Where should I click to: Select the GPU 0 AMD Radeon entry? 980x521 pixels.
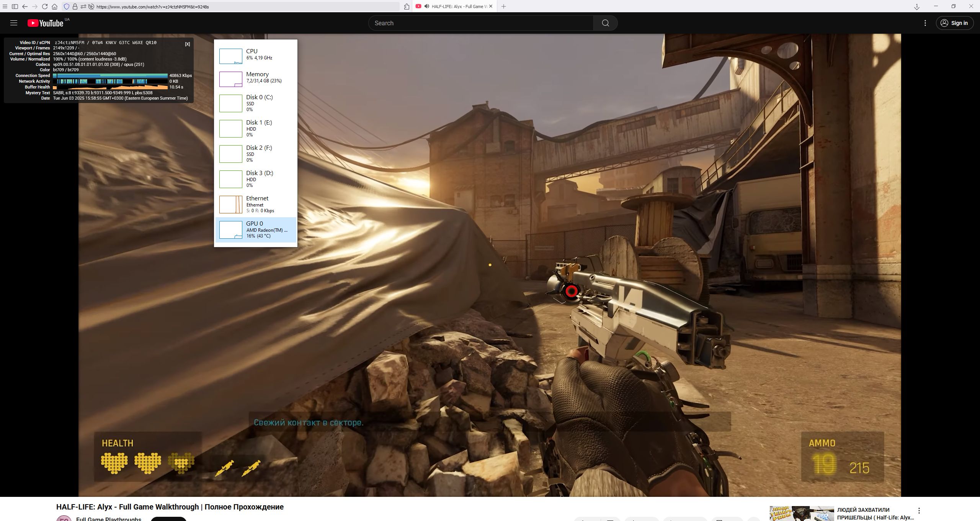click(255, 229)
